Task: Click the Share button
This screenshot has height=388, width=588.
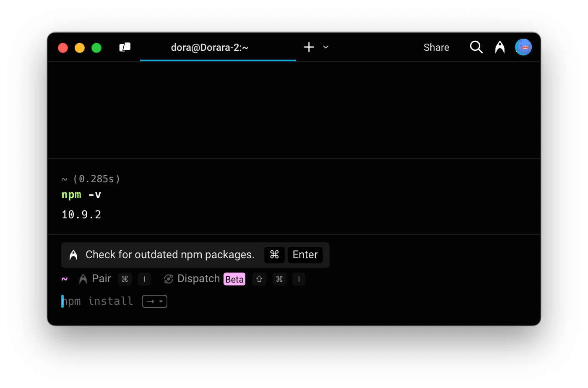Action: click(436, 47)
